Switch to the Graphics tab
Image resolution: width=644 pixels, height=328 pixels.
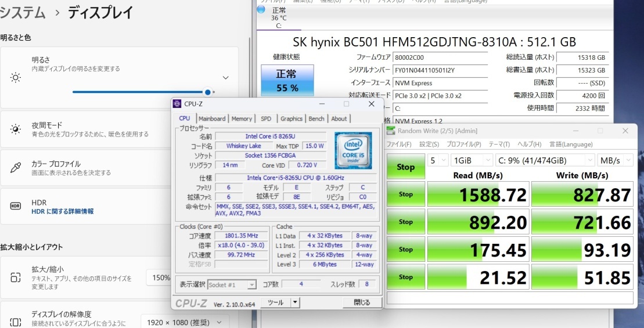pyautogui.click(x=292, y=118)
